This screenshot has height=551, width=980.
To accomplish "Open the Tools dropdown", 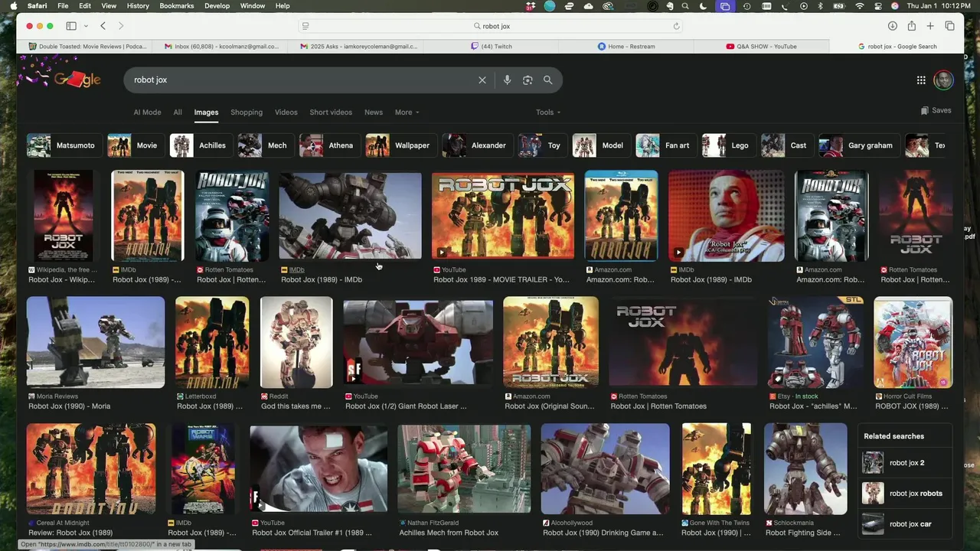I will (x=548, y=112).
